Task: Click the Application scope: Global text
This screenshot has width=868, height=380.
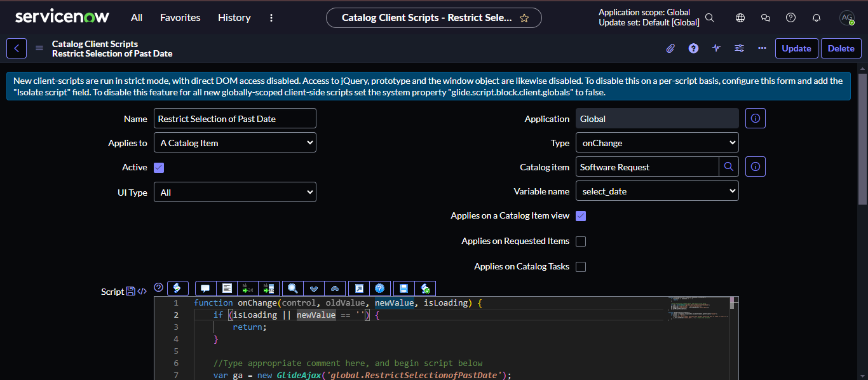Action: click(644, 12)
